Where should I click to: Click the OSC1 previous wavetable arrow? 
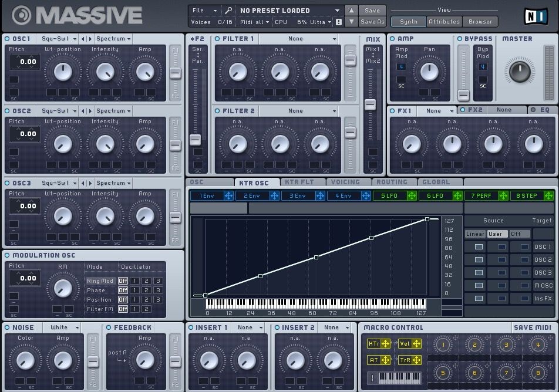point(83,39)
